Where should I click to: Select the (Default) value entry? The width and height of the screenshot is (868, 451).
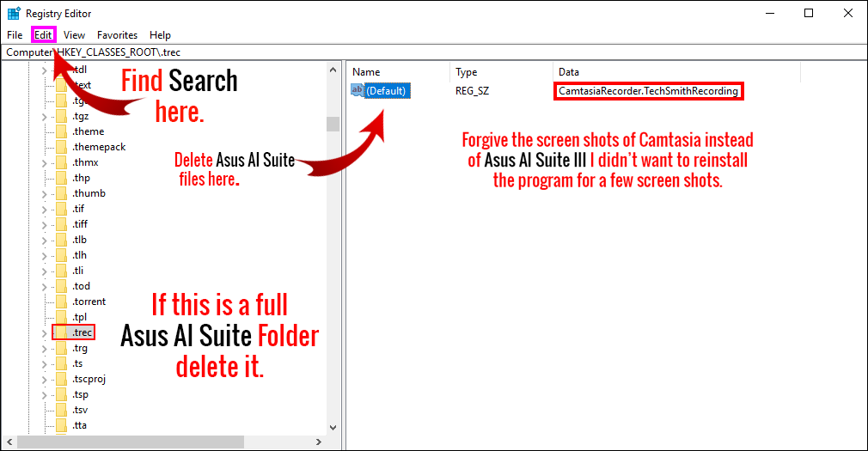[386, 91]
